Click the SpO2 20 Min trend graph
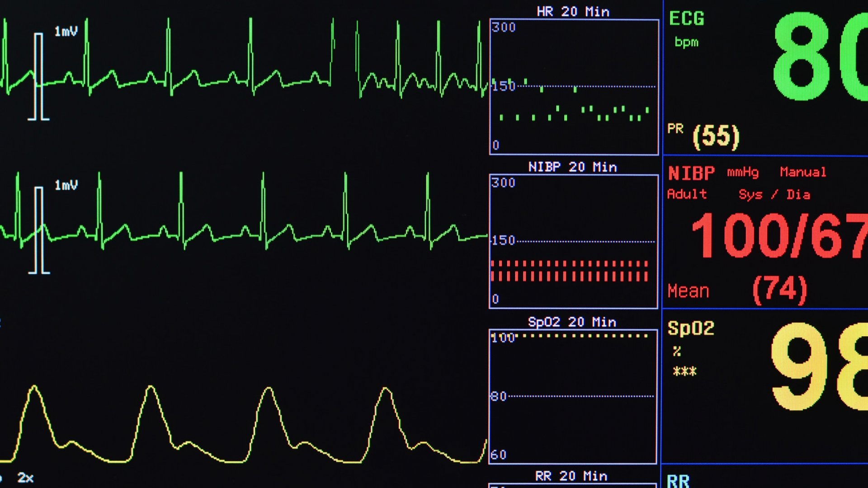Image resolution: width=868 pixels, height=488 pixels. point(573,397)
